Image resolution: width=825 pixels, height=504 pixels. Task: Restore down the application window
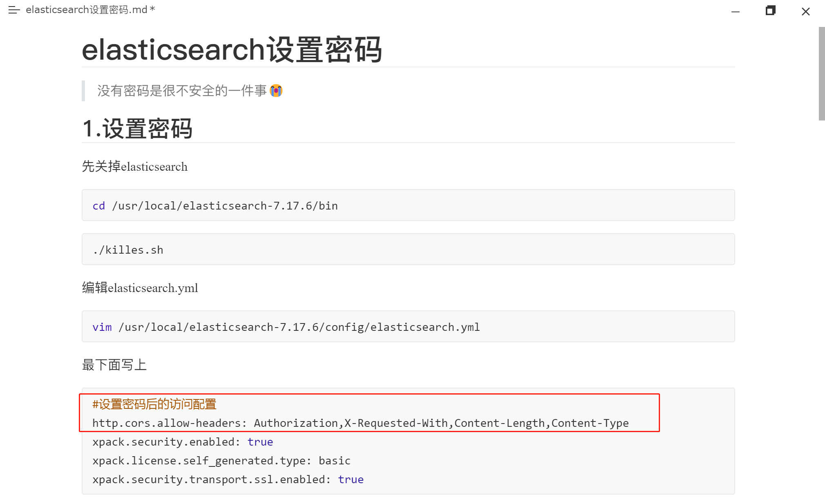click(x=770, y=11)
